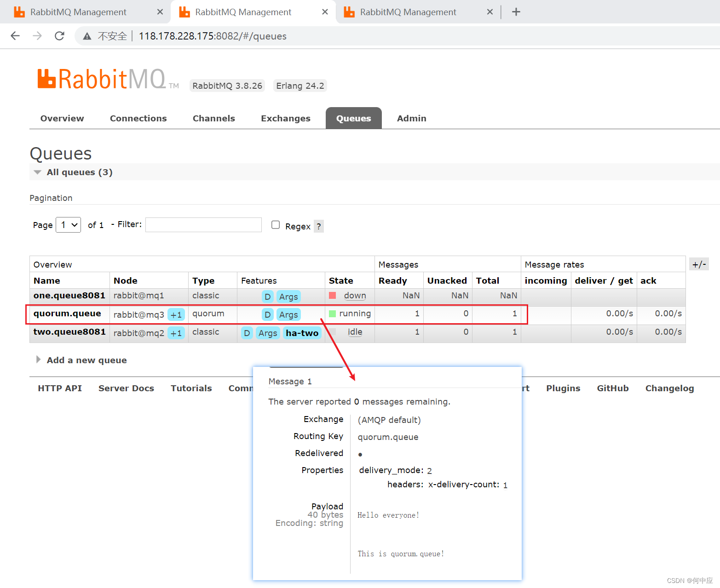This screenshot has width=720, height=588.
Task: Close the first RabbitMQ Management tab
Action: (160, 12)
